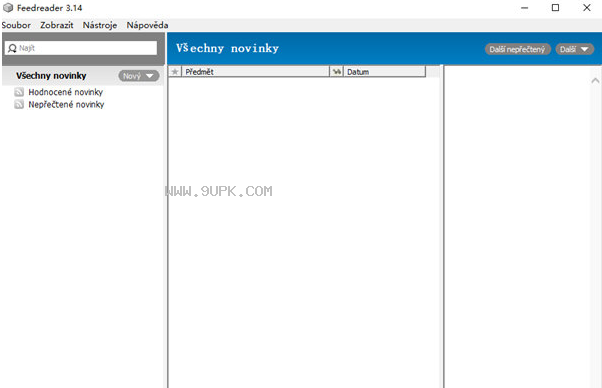This screenshot has width=602, height=388.
Task: Click the Feedreader app icon in title bar
Action: coord(8,8)
